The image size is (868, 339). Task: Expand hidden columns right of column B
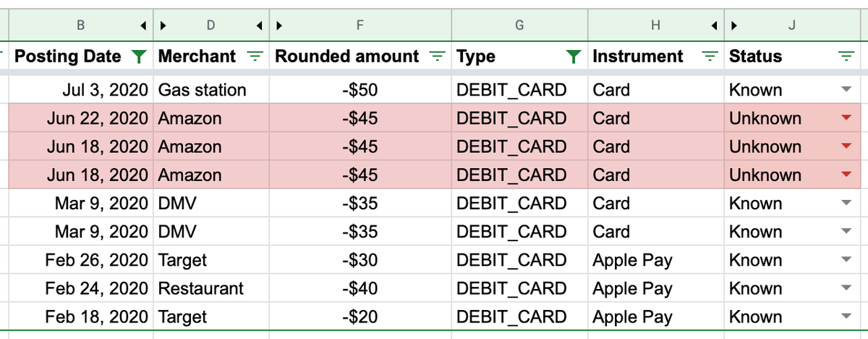tap(145, 26)
